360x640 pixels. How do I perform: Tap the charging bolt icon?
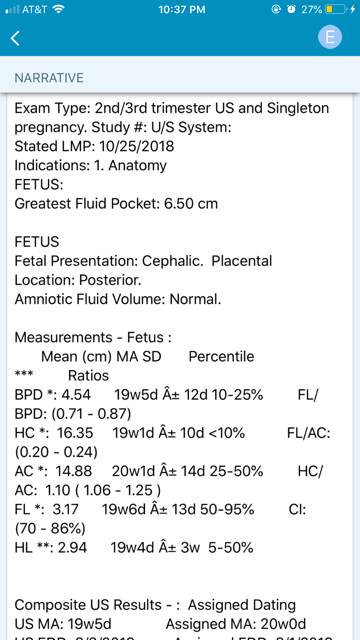[353, 9]
